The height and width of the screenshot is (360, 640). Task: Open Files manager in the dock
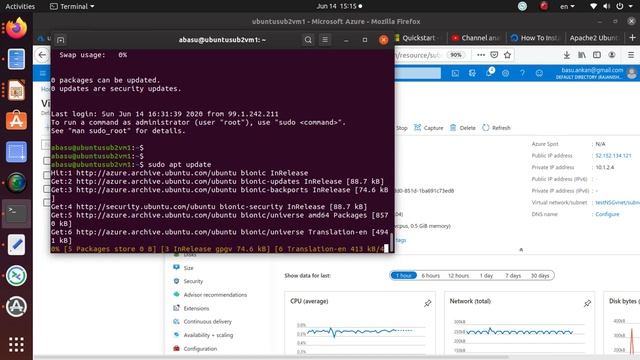16,59
